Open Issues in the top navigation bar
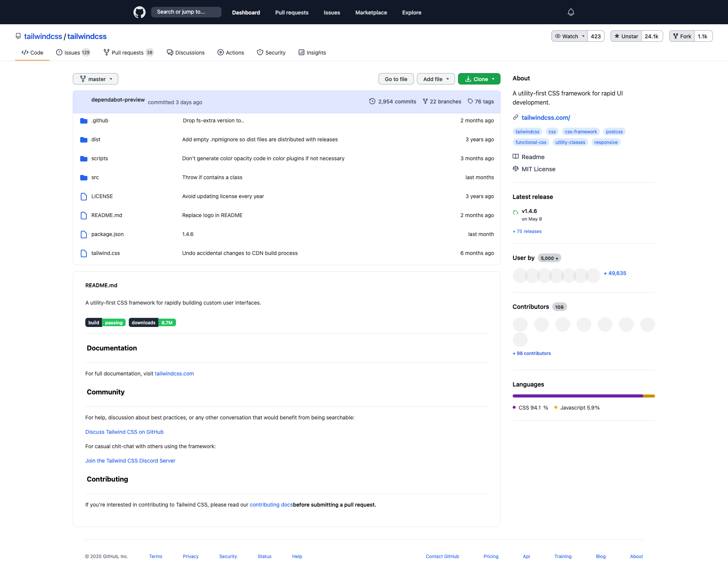728x588 pixels. click(x=332, y=13)
